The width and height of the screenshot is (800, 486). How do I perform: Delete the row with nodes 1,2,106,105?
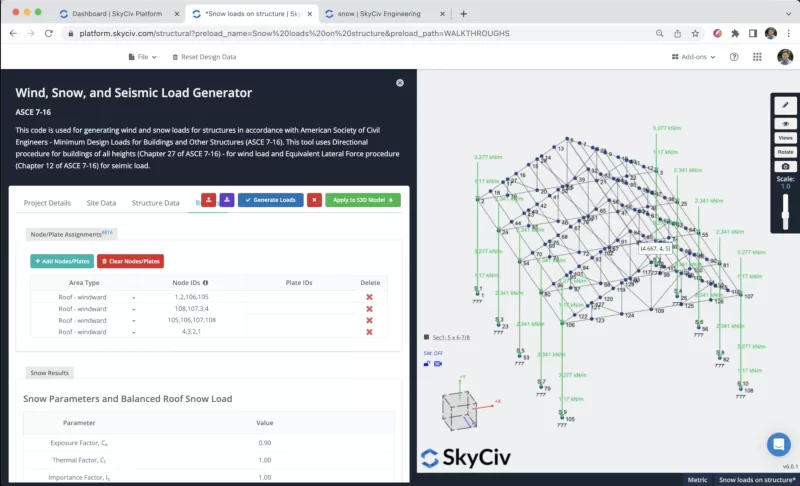tap(369, 297)
